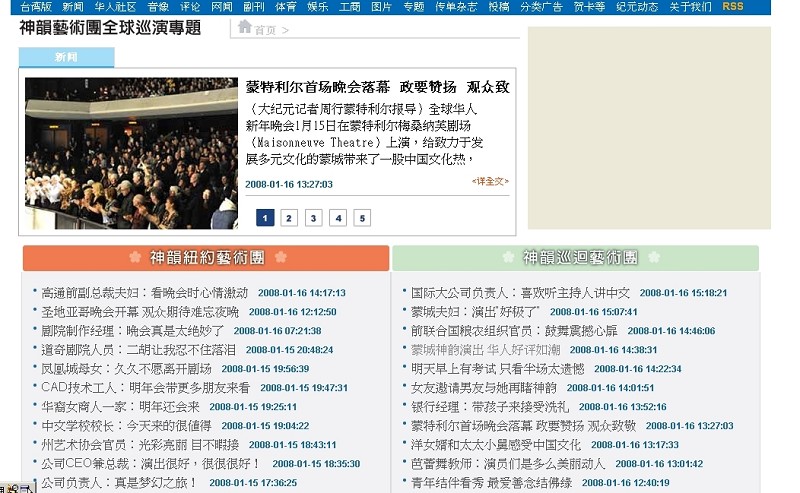
Task: Open article 高通前副总裁夫妇：看晚会时心情激动
Action: (145, 293)
